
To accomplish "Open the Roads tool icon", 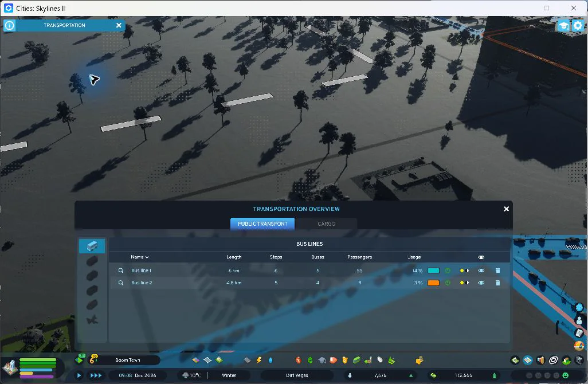I will (x=247, y=360).
